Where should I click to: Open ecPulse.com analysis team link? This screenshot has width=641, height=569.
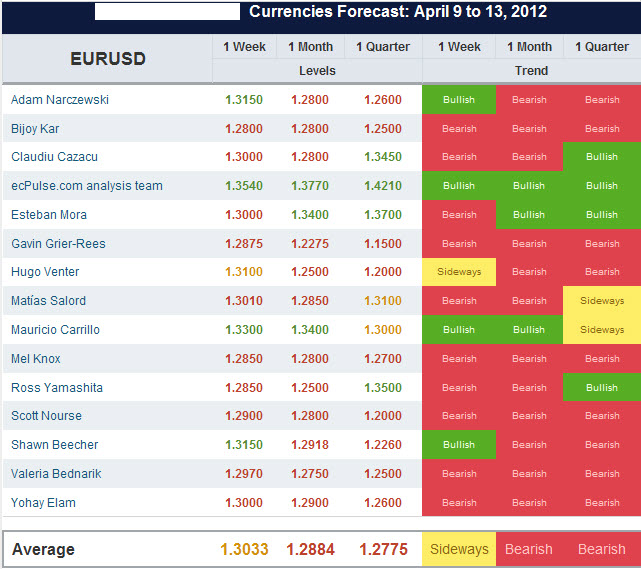87,186
